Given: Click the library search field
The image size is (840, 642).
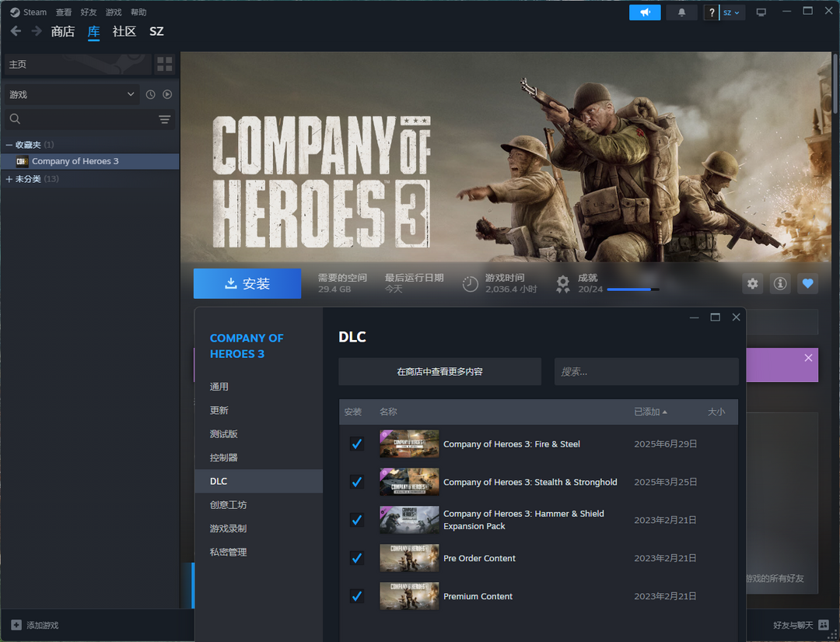Looking at the screenshot, I should click(89, 119).
